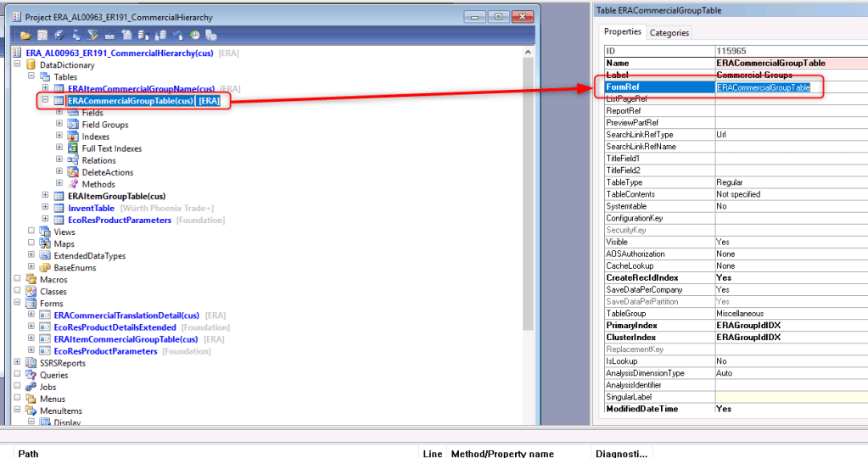Screen dimensions: 868x458
Task: Click the DeleteActions node icon
Action: click(73, 172)
